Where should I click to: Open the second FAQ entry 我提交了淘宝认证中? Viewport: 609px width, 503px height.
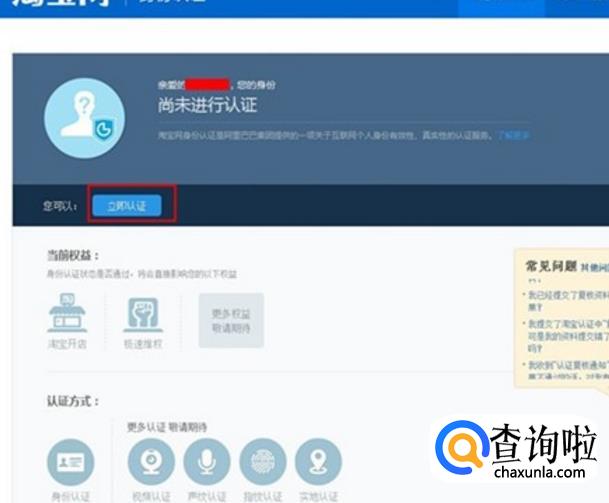point(568,336)
